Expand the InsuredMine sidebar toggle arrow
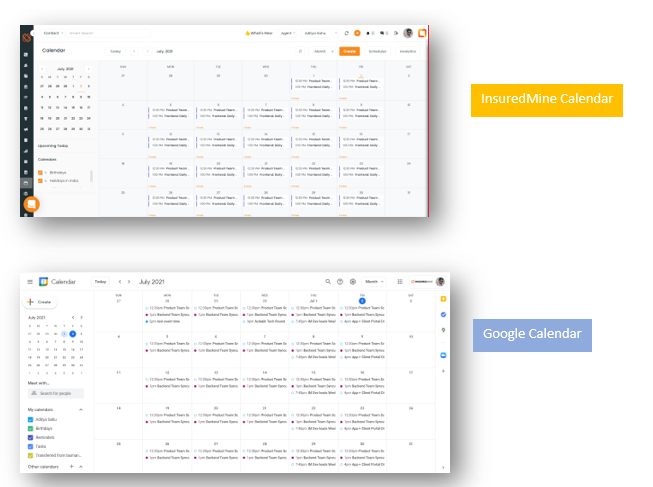The image size is (653, 487). click(33, 33)
